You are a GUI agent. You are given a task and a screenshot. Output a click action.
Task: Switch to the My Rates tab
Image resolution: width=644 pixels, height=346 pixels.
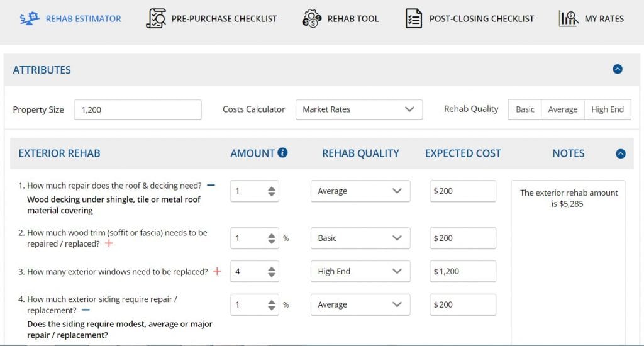tap(604, 19)
